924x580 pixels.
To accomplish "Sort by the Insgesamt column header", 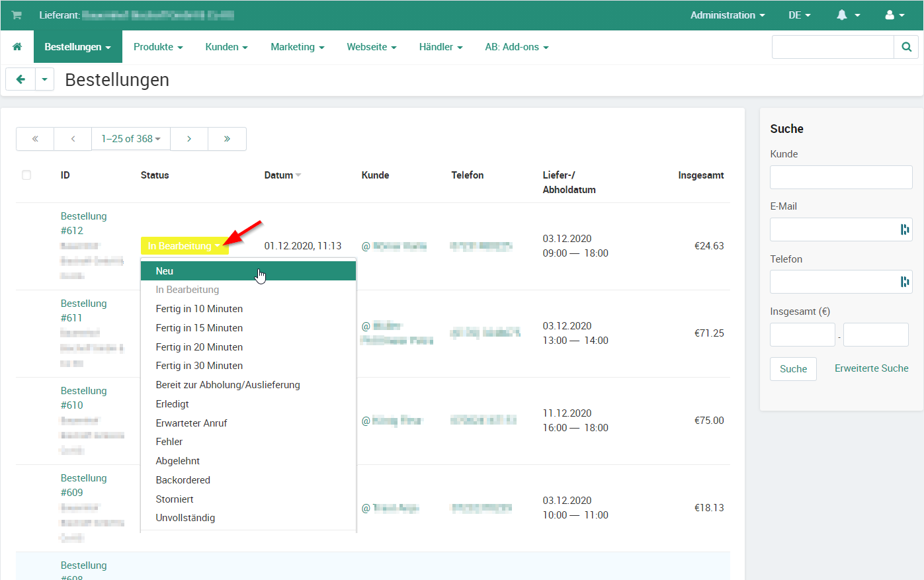I will 700,175.
